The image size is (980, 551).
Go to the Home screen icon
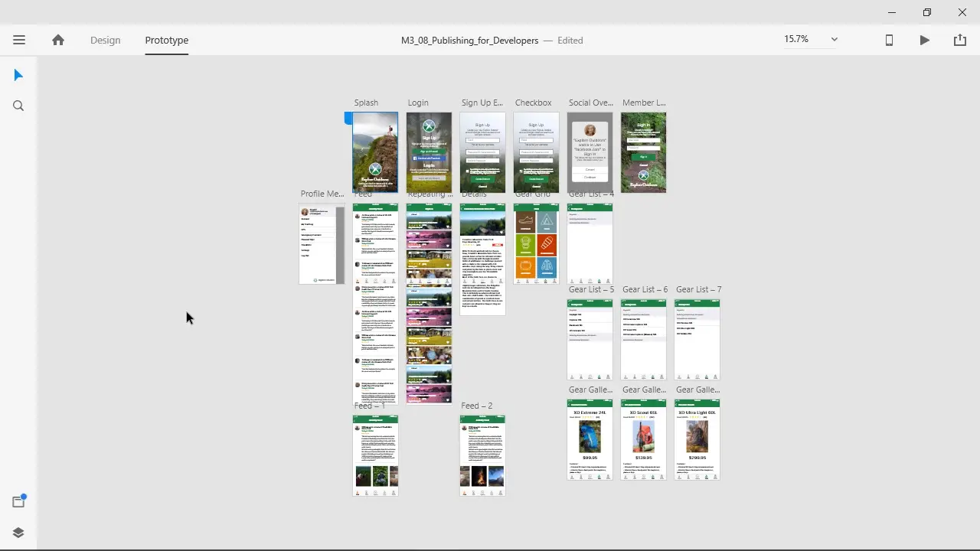tap(58, 40)
